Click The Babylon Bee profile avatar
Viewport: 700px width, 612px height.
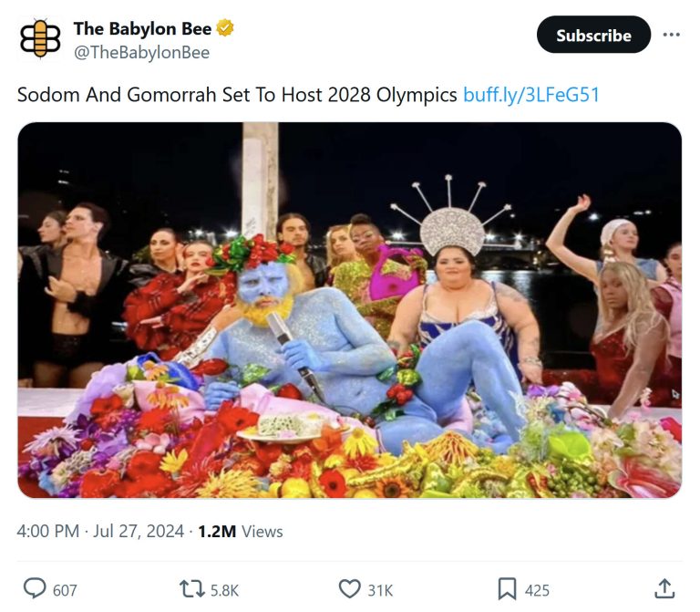[40, 39]
